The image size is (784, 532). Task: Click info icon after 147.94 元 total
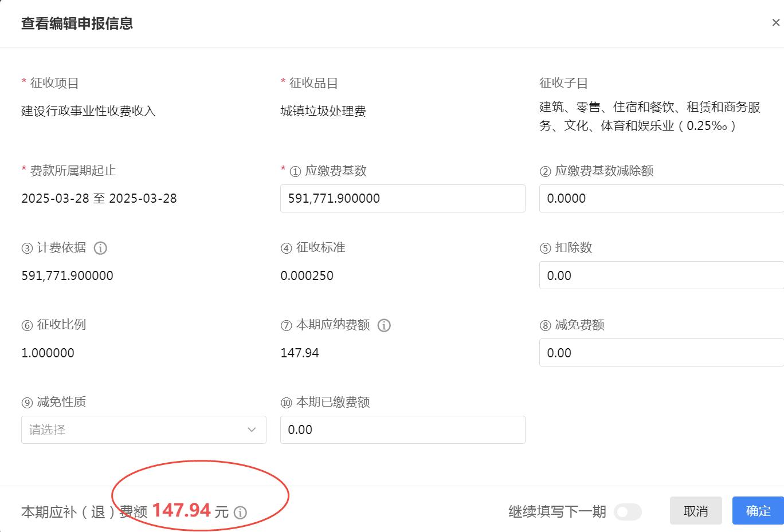[x=241, y=513]
